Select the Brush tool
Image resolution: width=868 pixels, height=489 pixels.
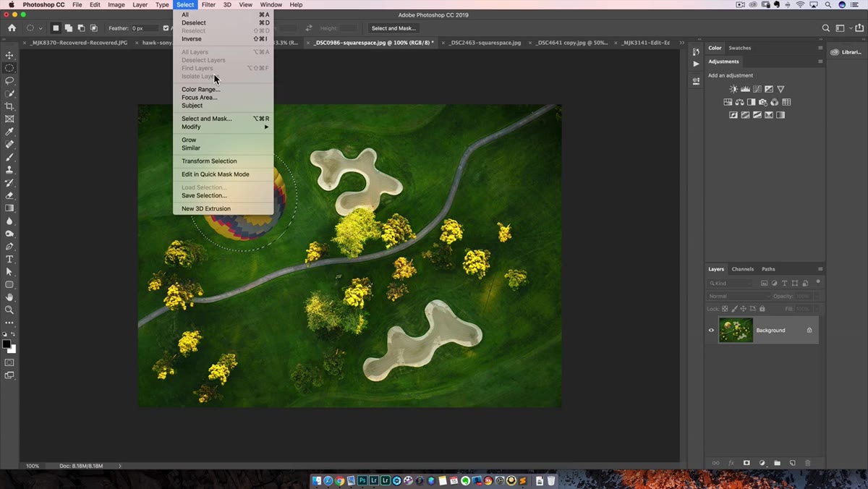[9, 157]
